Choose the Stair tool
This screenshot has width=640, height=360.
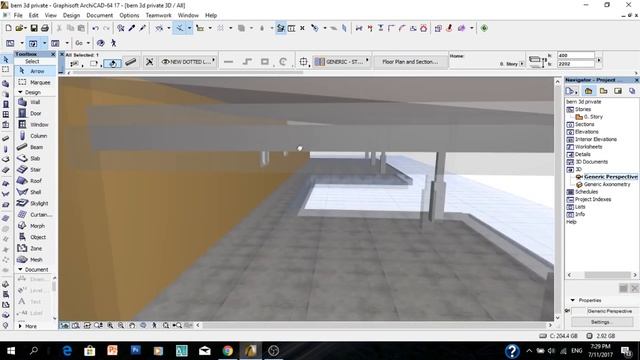click(x=36, y=169)
